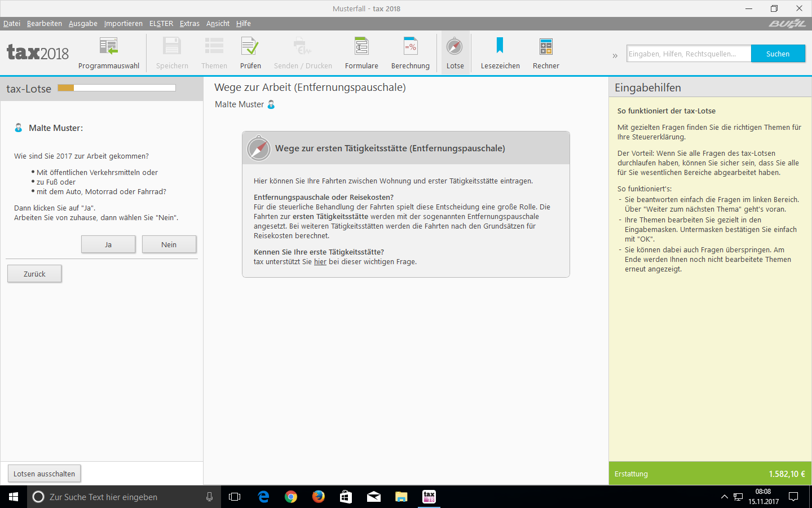The height and width of the screenshot is (508, 812).
Task: Click the network icon in system tray
Action: (738, 497)
